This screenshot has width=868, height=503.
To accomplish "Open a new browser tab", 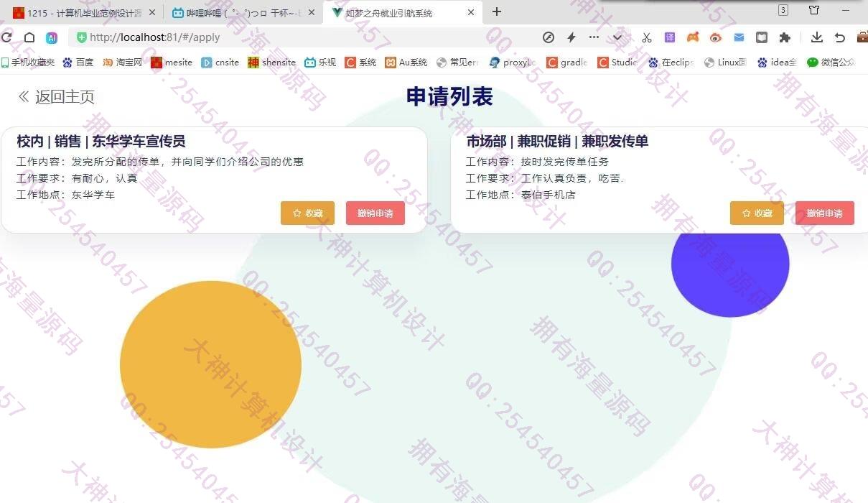I will point(497,11).
